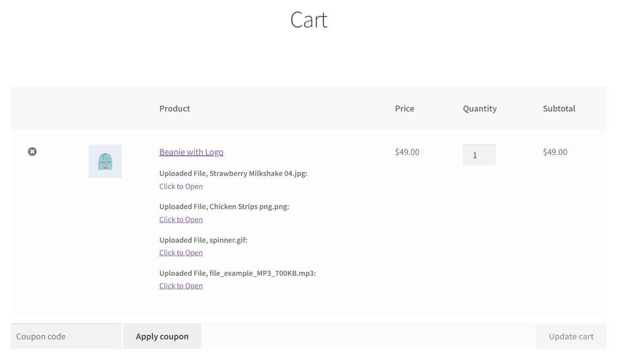Open the file_example_MP3_700KB.mp3 uploaded file

pyautogui.click(x=181, y=285)
